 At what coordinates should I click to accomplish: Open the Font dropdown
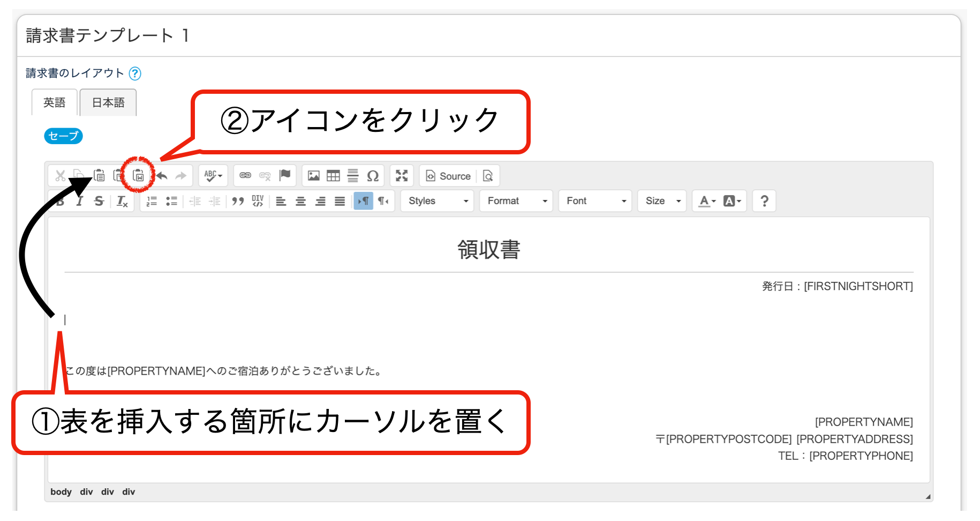pos(595,201)
